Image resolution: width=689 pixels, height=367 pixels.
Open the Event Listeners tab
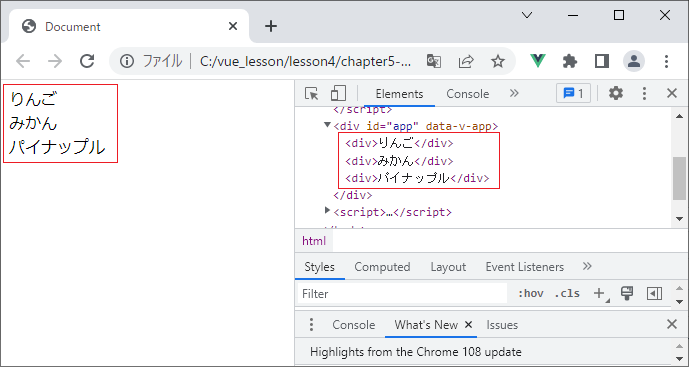[x=525, y=267]
